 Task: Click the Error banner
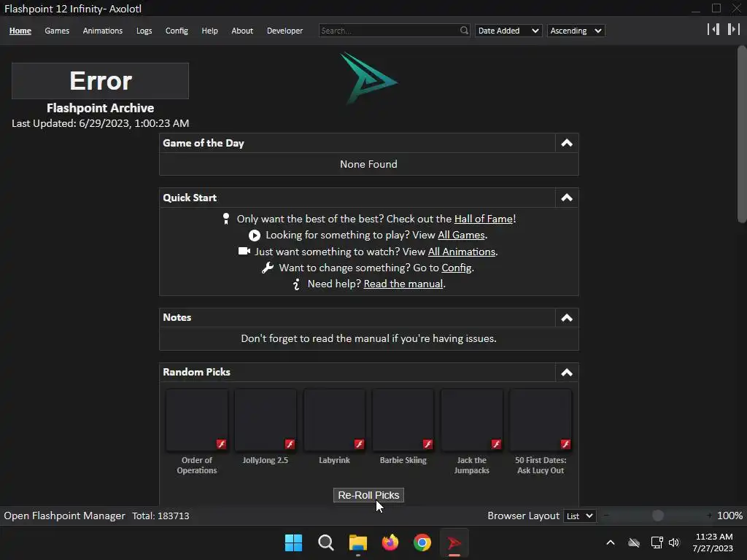pos(100,81)
